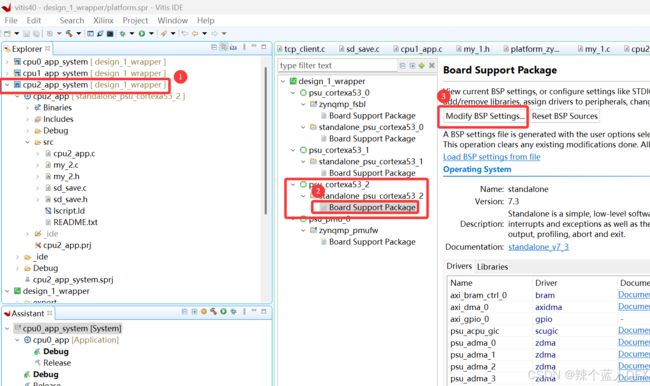Click the Debug bug icon in main toolbar
650x386 pixels.
(122, 34)
